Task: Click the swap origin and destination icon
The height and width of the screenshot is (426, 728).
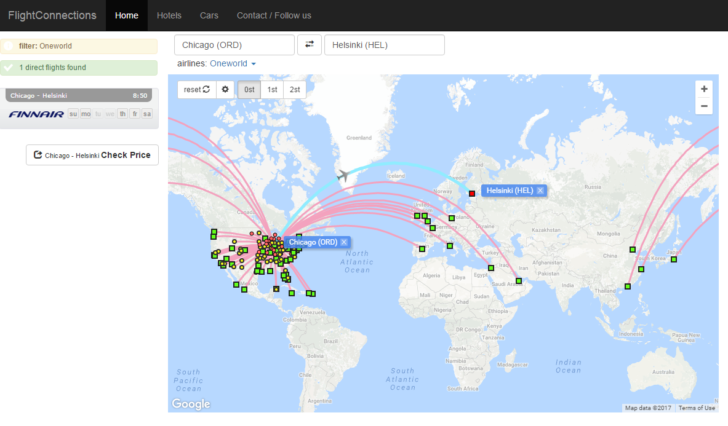Action: 309,45
